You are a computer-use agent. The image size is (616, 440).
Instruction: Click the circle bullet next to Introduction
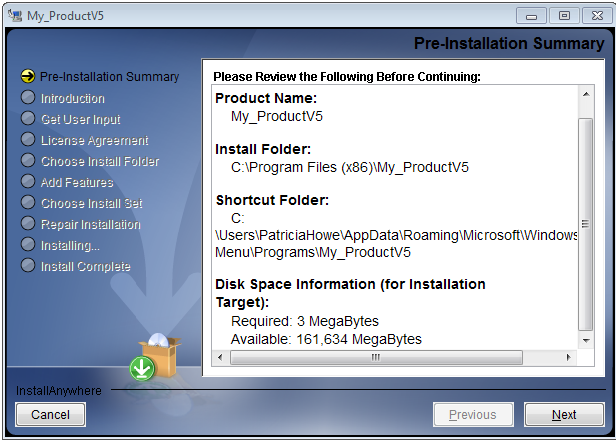point(28,98)
